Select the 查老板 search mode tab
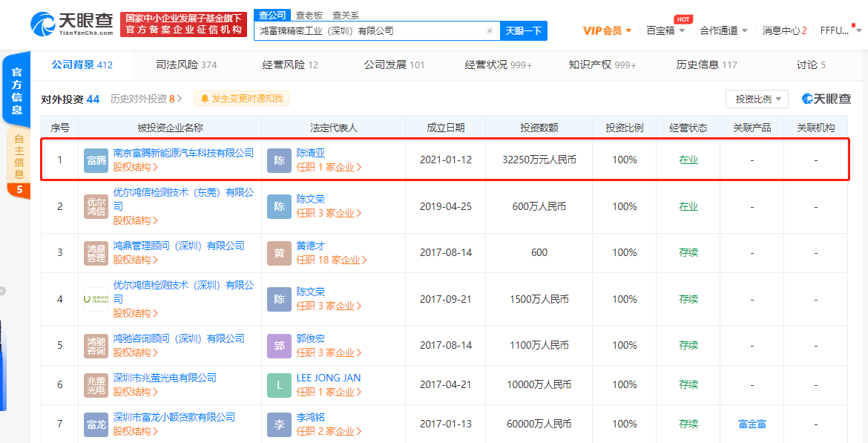This screenshot has height=443, width=868. (307, 16)
